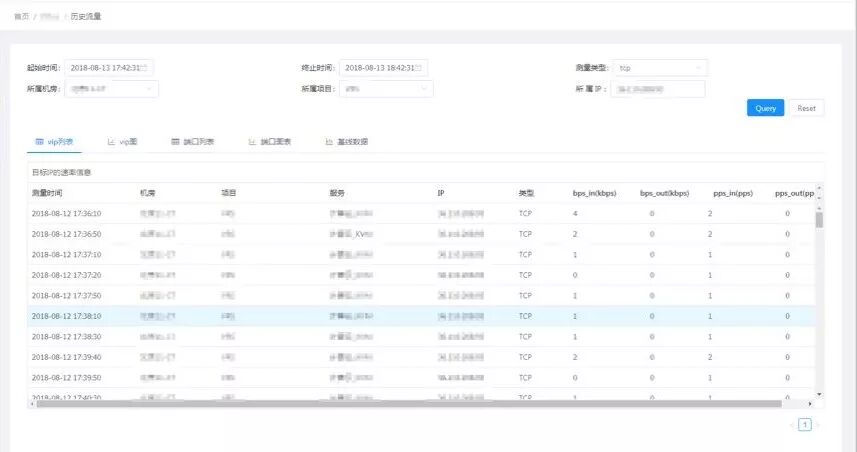Click TCP cell in 17:36:10 row
The height and width of the screenshot is (452, 857).
point(525,213)
